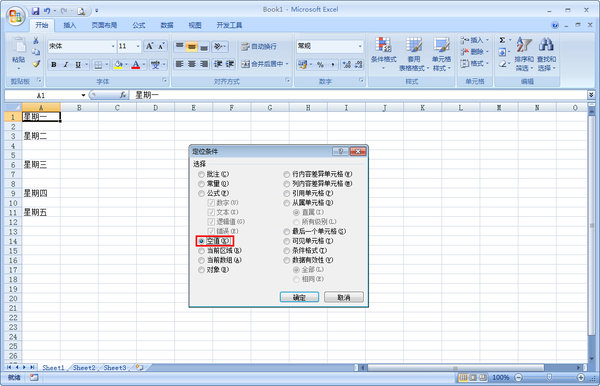The width and height of the screenshot is (600, 386).
Task: Select the 空值 (Blanks) radio option
Action: pyautogui.click(x=201, y=241)
